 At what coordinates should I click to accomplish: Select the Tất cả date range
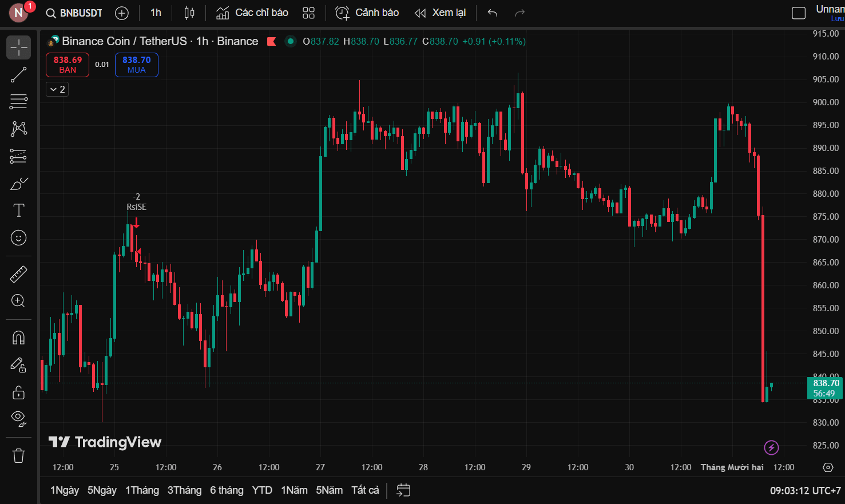(365, 490)
